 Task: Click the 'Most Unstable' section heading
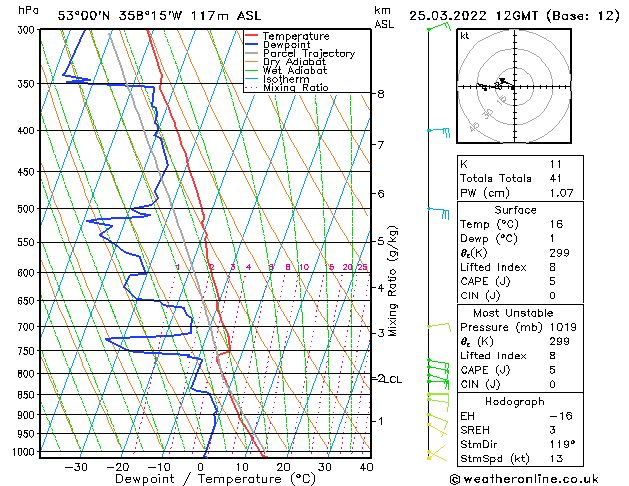(x=513, y=313)
